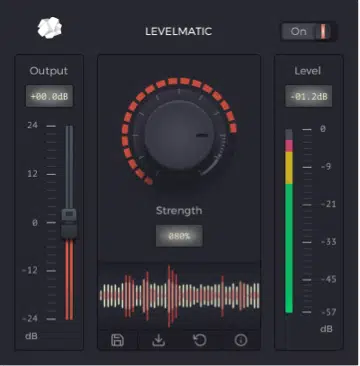The width and height of the screenshot is (360, 366).
Task: Toggle the On power switch
Action: (308, 32)
